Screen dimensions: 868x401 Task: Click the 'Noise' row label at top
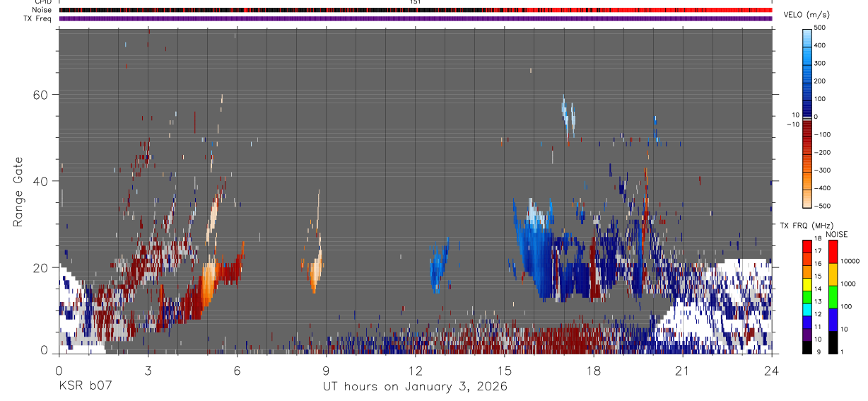point(42,10)
